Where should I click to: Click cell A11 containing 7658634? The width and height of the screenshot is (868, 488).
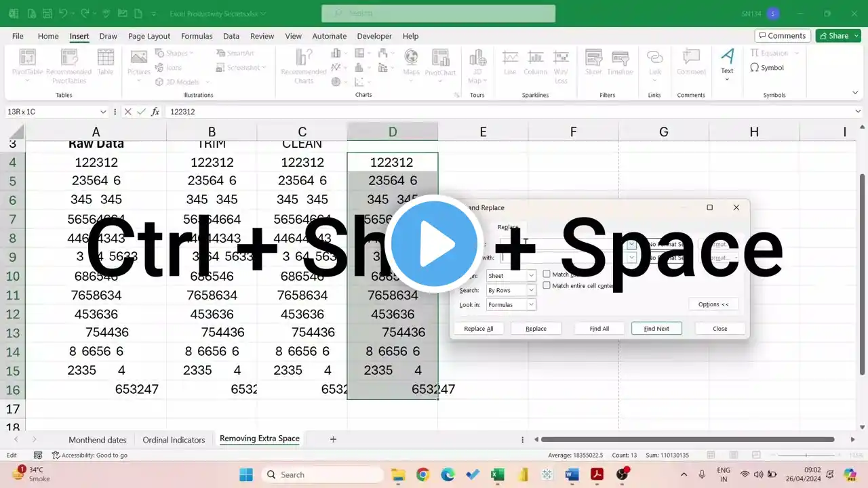[x=96, y=295]
